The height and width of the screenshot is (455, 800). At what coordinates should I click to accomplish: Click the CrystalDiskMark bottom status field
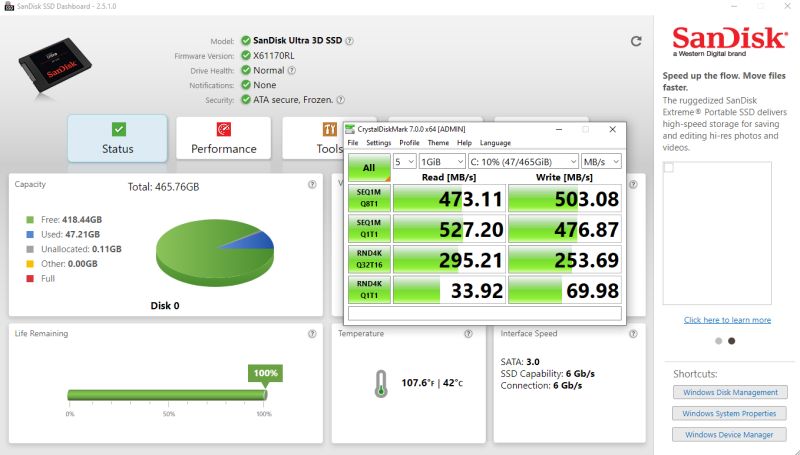pos(485,313)
